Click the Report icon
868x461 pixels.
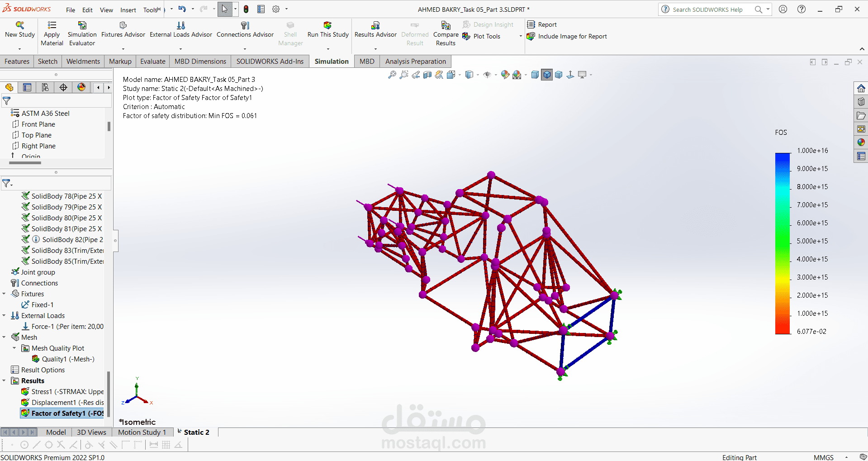click(531, 24)
